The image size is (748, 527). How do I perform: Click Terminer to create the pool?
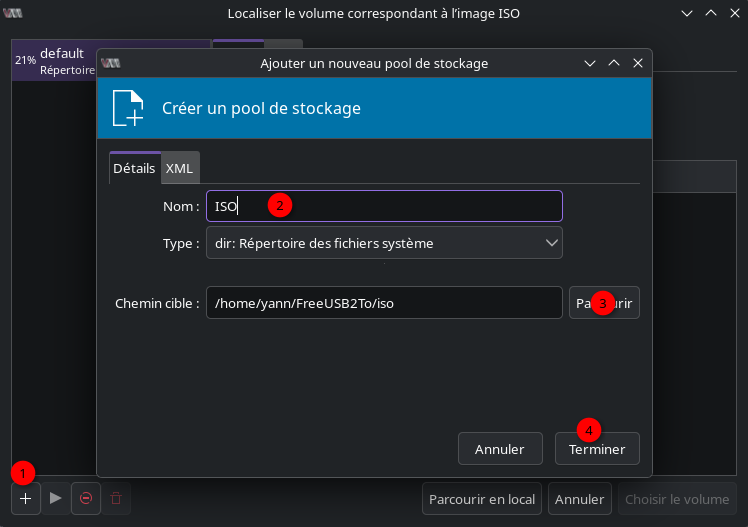(597, 449)
